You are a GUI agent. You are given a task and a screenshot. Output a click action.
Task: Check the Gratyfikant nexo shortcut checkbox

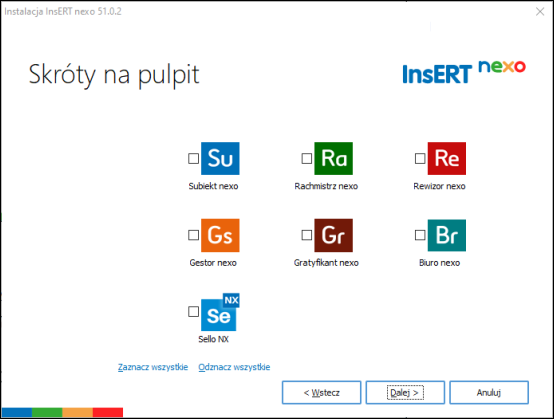click(x=307, y=235)
